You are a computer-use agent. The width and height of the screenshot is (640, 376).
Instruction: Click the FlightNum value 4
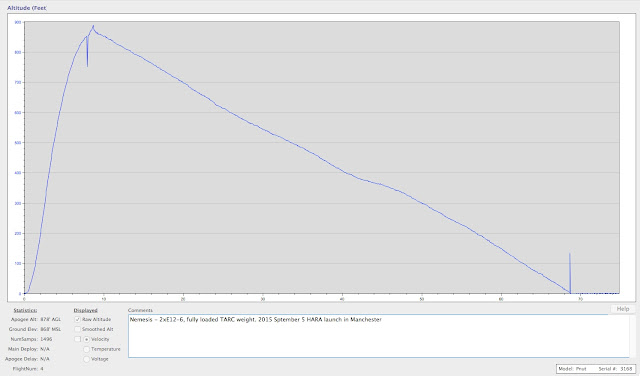click(42, 369)
